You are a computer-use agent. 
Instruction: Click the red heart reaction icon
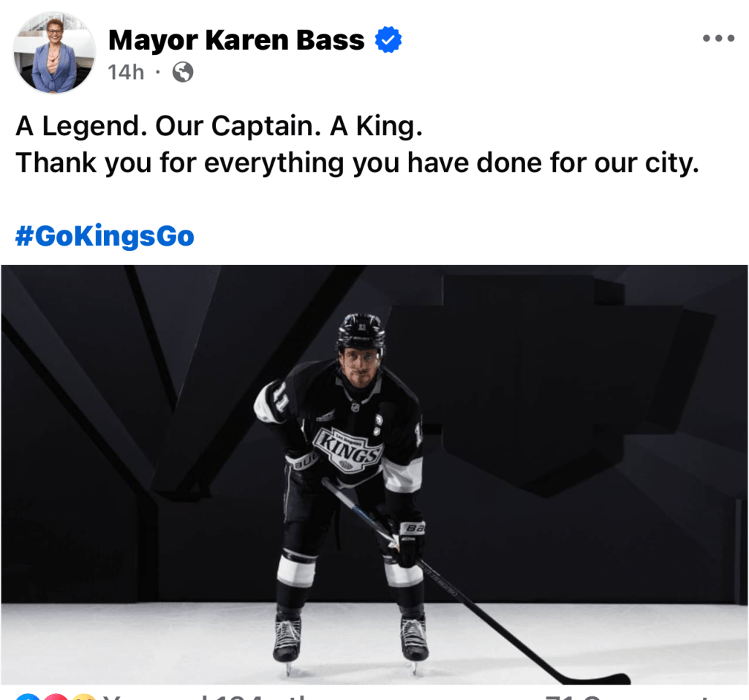tap(56, 696)
